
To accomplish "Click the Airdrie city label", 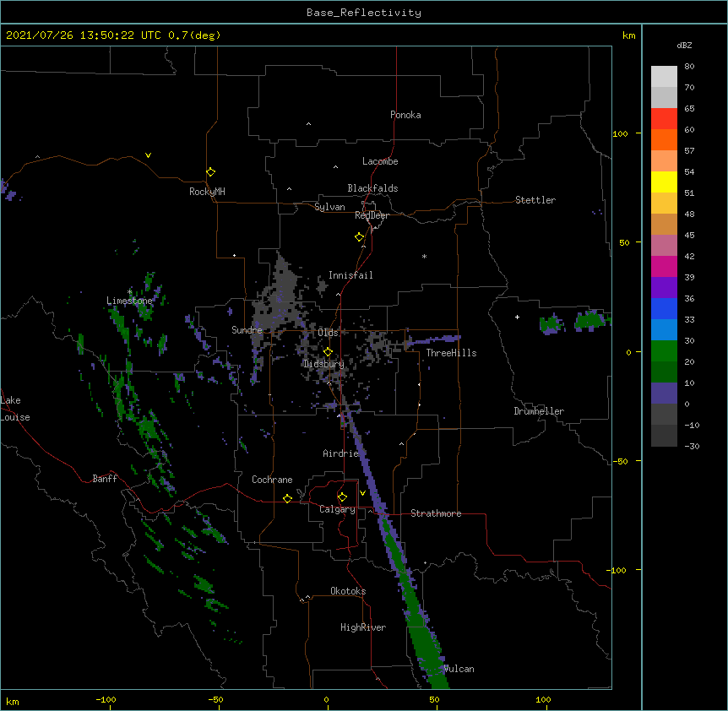I will 341,453.
